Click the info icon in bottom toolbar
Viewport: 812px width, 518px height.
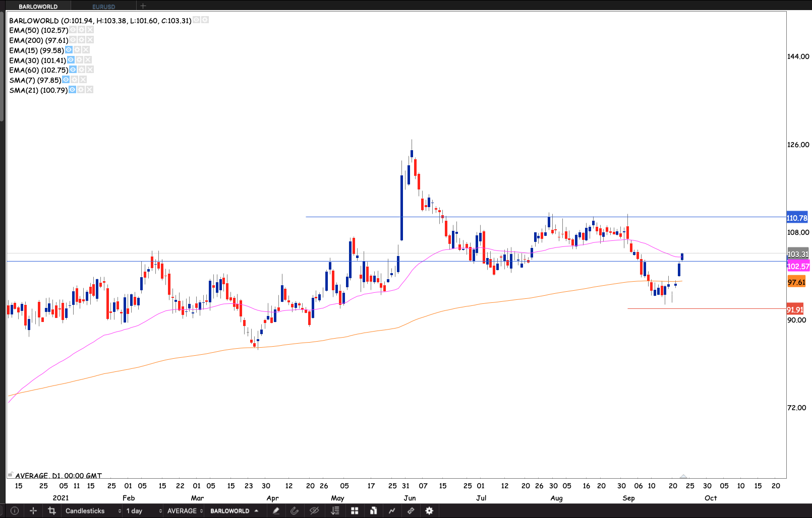coord(15,511)
